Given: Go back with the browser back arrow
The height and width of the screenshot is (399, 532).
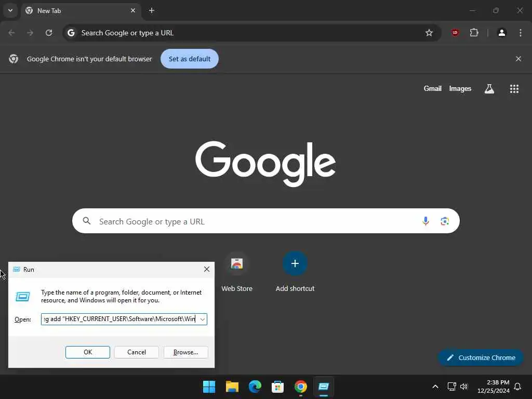Looking at the screenshot, I should click(11, 33).
